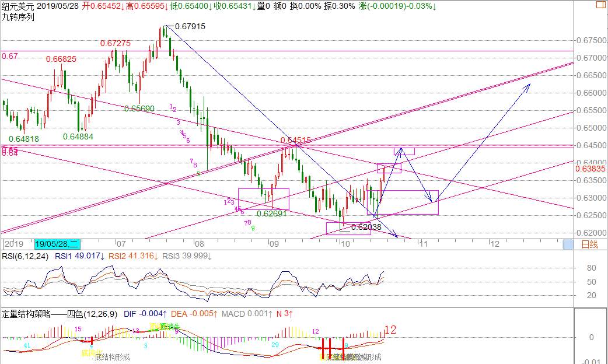Click the closing price 收0.65431
This screenshot has height=364, width=608.
(x=235, y=6)
